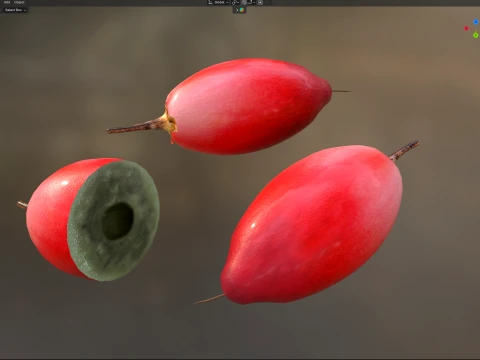This screenshot has width=480, height=360.
Task: Expand the chevron beside the color wheel icon
Action: [x=237, y=10]
